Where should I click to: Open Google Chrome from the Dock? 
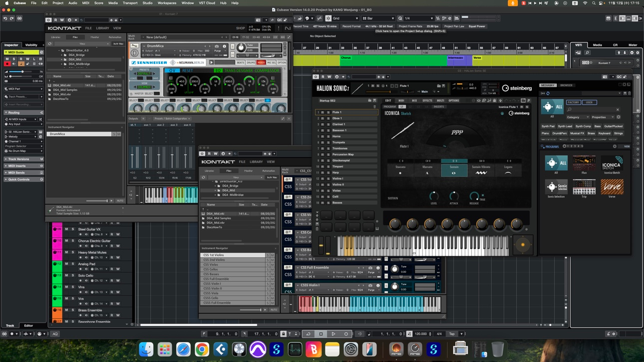202,350
